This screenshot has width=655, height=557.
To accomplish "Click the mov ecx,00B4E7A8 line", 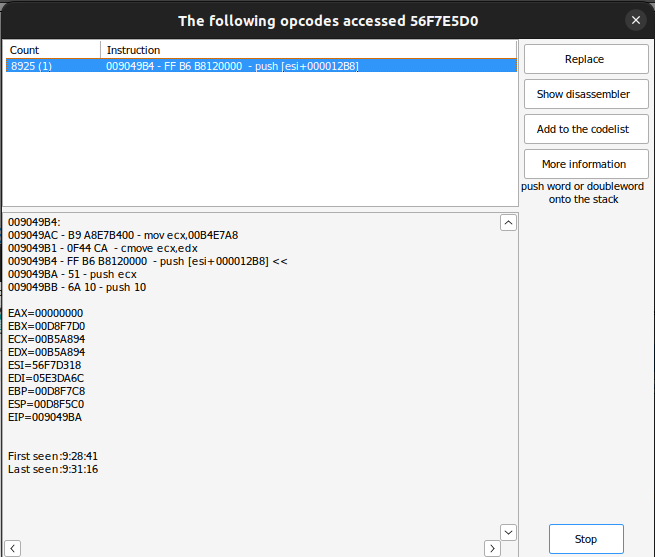I will coord(123,235).
